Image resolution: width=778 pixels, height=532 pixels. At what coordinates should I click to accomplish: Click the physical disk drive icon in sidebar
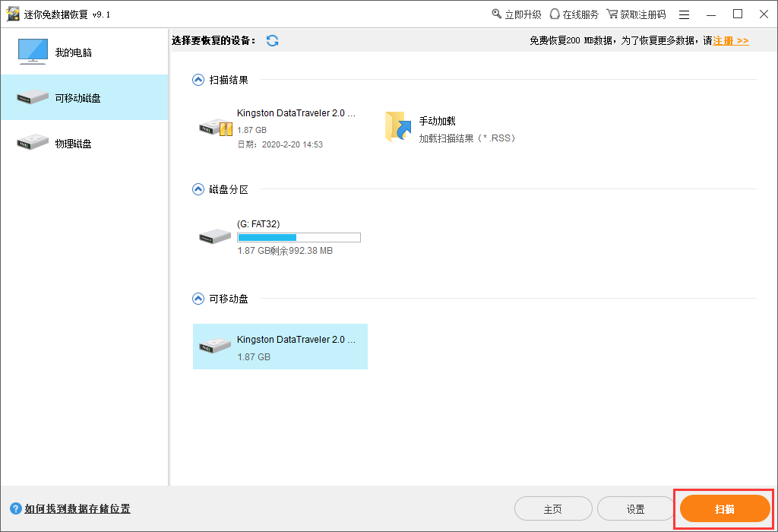point(32,143)
